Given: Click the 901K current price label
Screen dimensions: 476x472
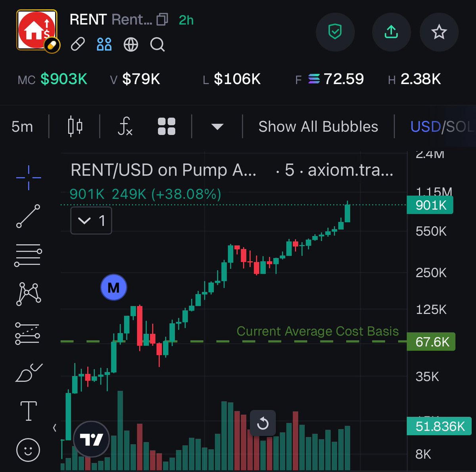Looking at the screenshot, I should (x=430, y=205).
